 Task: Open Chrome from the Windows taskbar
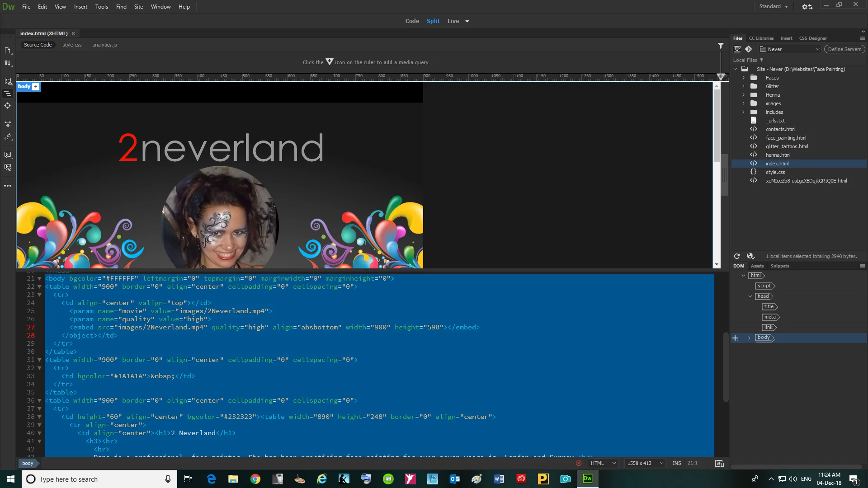(255, 479)
